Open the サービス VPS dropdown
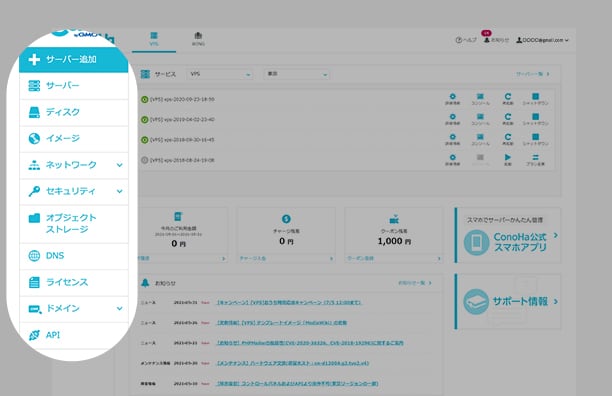 pos(220,74)
